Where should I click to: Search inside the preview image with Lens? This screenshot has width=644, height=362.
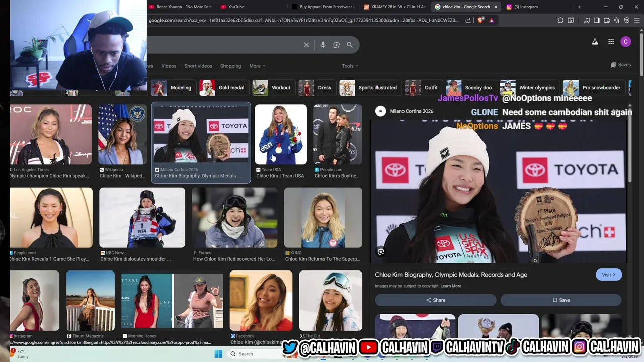point(381,252)
